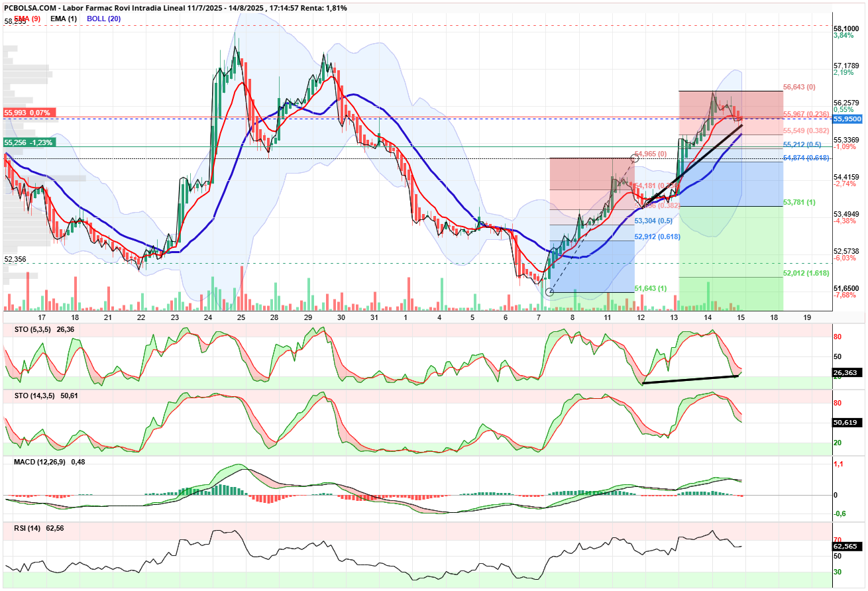Click the 50,619 stochastic value box

tap(846, 422)
